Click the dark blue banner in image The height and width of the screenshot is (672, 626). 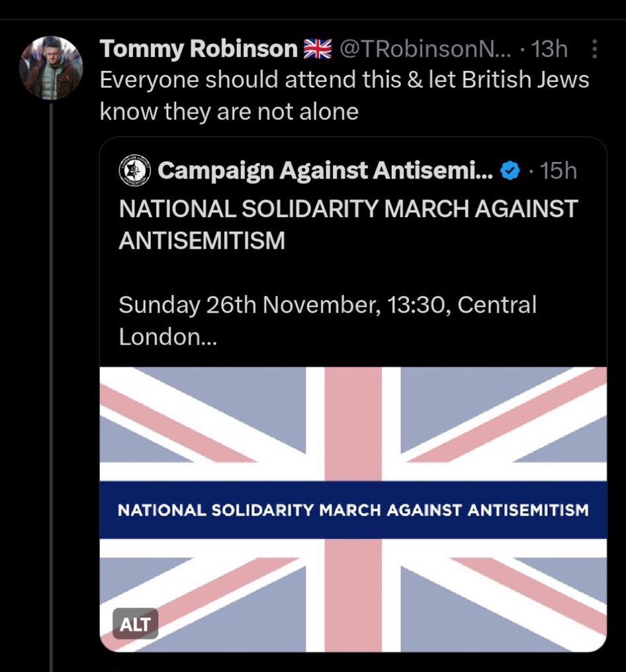pos(353,510)
